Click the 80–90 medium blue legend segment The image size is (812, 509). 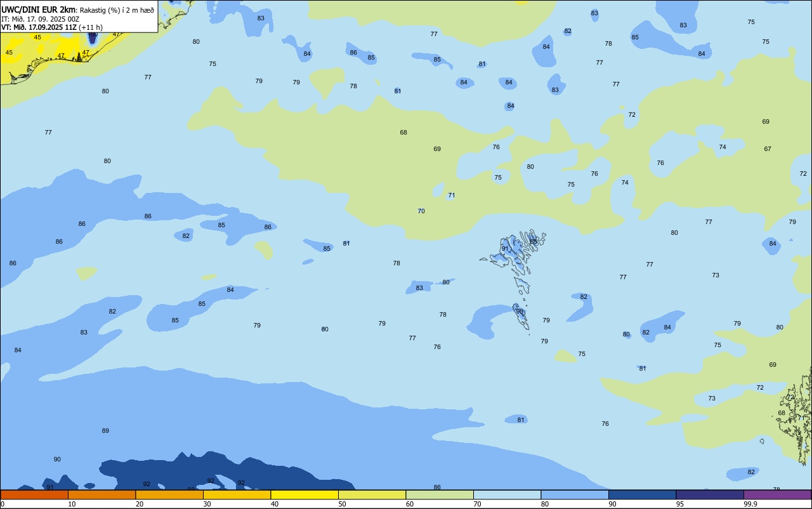point(575,494)
